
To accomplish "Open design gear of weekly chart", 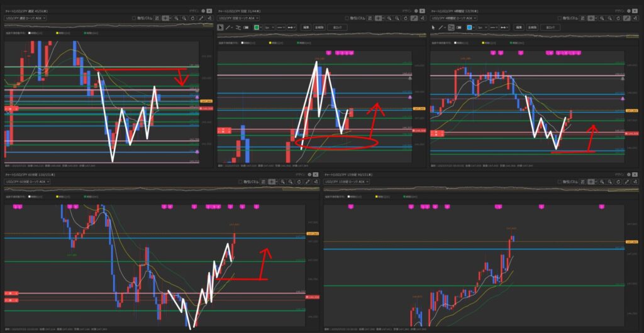I will pyautogui.click(x=203, y=11).
